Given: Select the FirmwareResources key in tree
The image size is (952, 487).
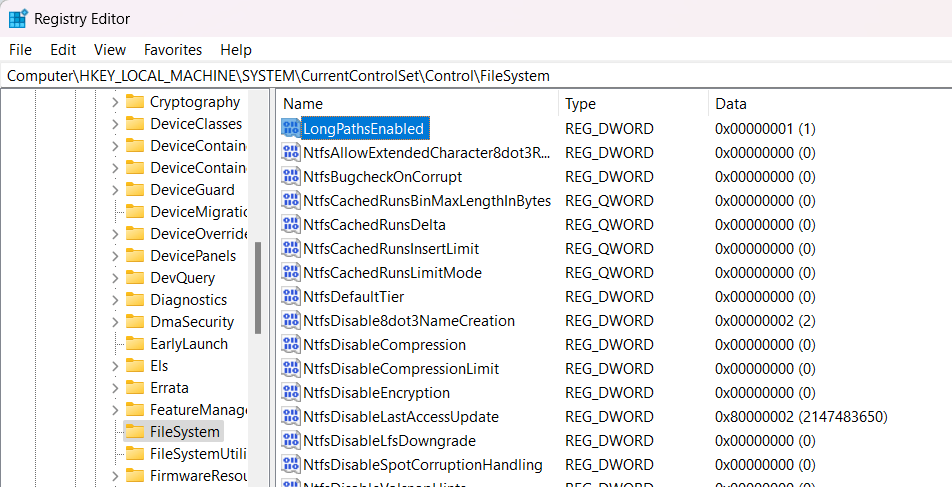Looking at the screenshot, I should [197, 475].
